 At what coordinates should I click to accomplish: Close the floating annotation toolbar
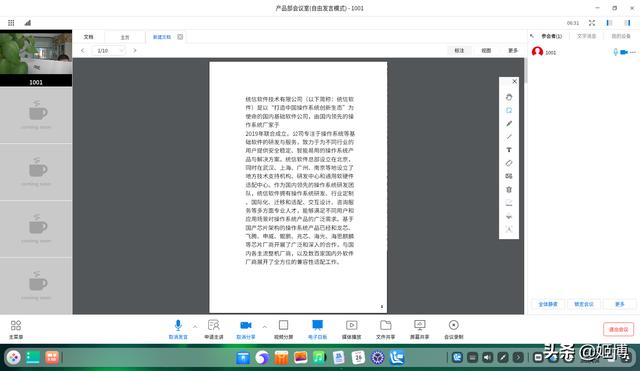tap(514, 81)
